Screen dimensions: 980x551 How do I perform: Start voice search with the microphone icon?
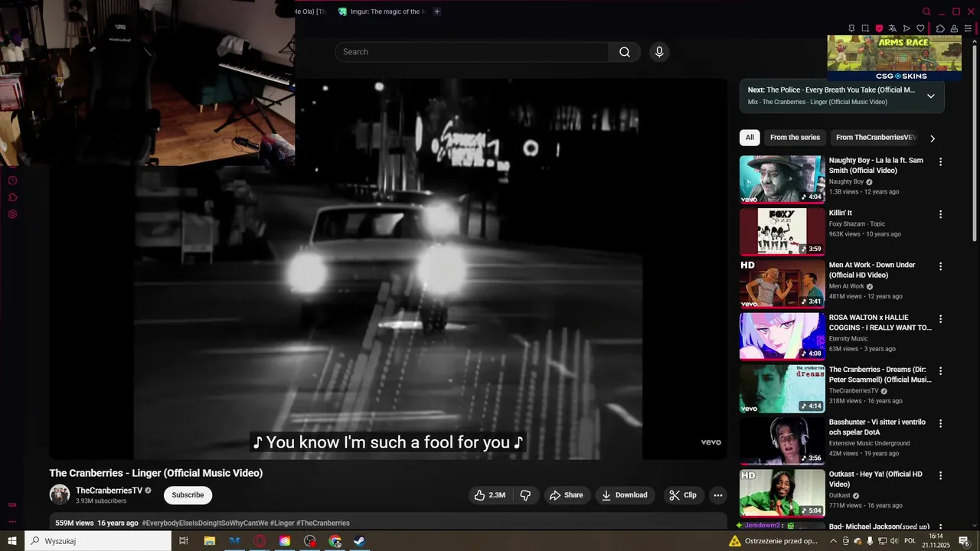point(659,52)
